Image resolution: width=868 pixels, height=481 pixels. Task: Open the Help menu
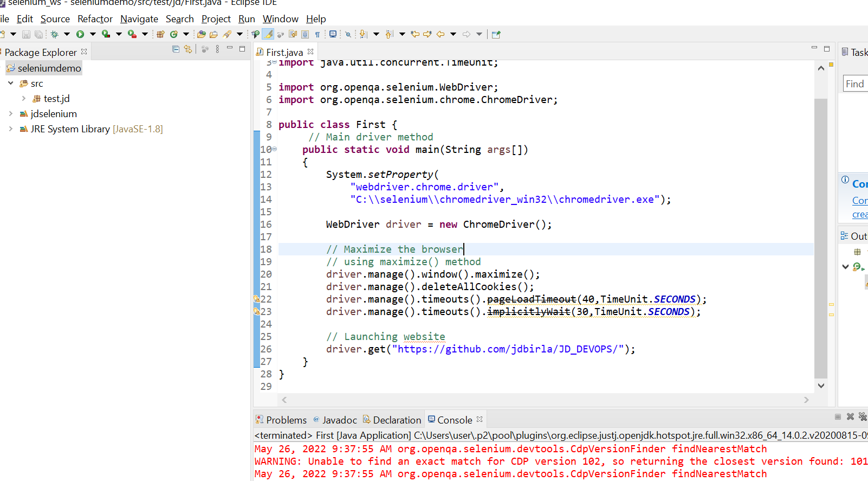pos(316,19)
